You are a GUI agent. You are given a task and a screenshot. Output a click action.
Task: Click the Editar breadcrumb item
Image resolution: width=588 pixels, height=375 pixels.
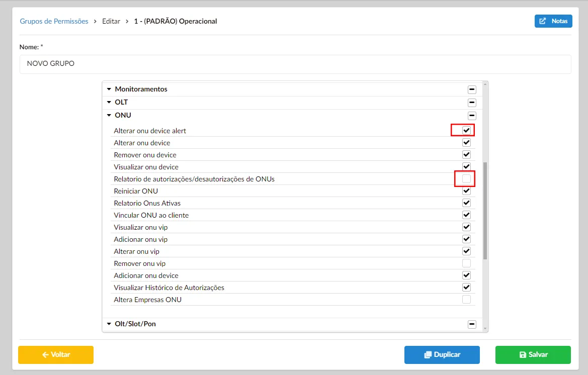coord(111,21)
